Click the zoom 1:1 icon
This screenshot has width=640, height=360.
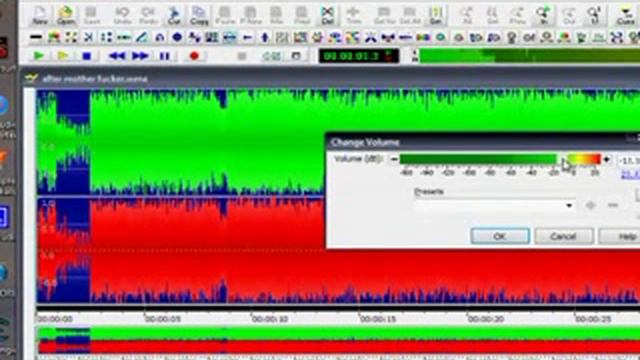point(595,16)
